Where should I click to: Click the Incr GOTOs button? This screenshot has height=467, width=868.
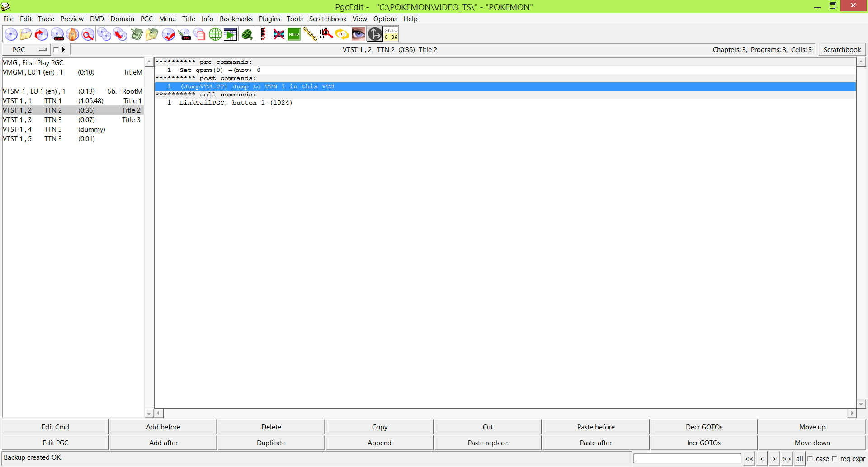coord(704,443)
